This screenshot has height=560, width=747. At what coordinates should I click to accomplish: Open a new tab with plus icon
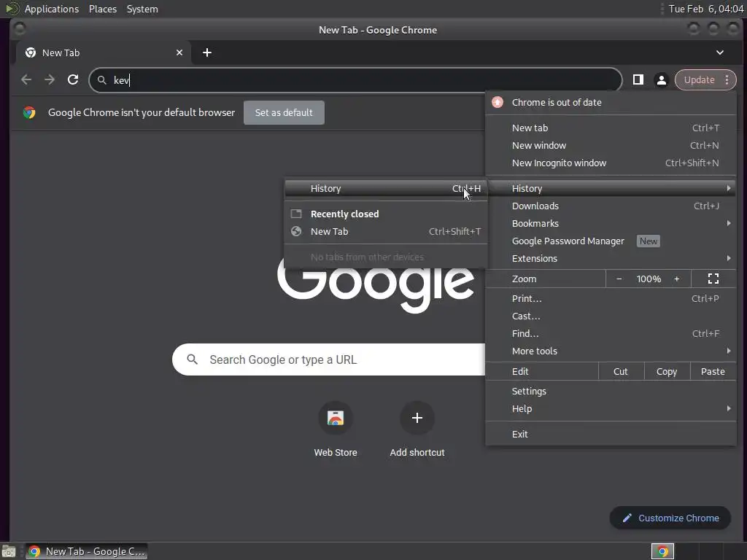point(206,52)
